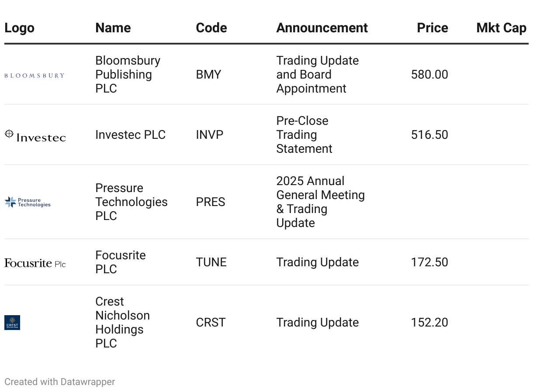Screen dimensions: 533x392
Task: Click the Pressure Technologies logo
Action: pyautogui.click(x=28, y=202)
